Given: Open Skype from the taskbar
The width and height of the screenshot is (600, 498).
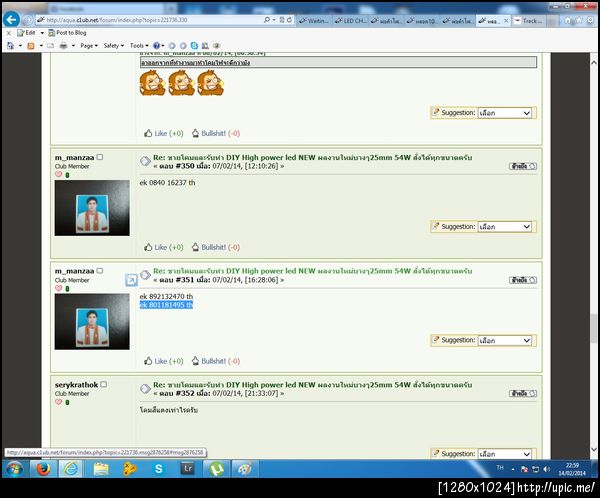Looking at the screenshot, I should click(x=158, y=469).
